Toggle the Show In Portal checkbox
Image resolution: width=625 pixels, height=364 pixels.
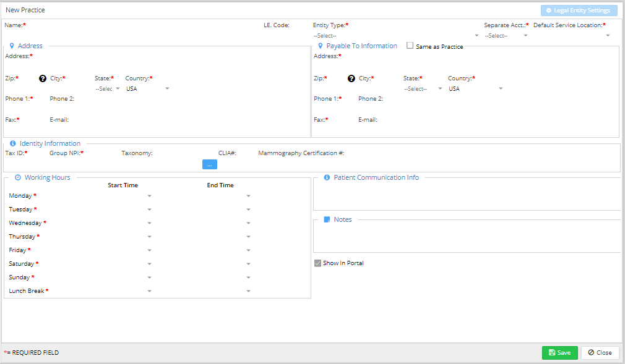[x=317, y=263]
